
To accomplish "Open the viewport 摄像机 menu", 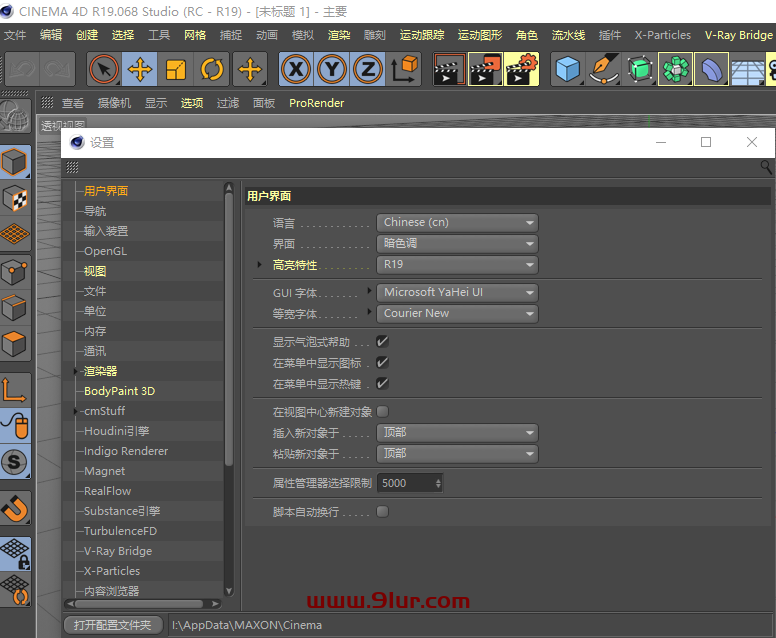I will [x=114, y=103].
